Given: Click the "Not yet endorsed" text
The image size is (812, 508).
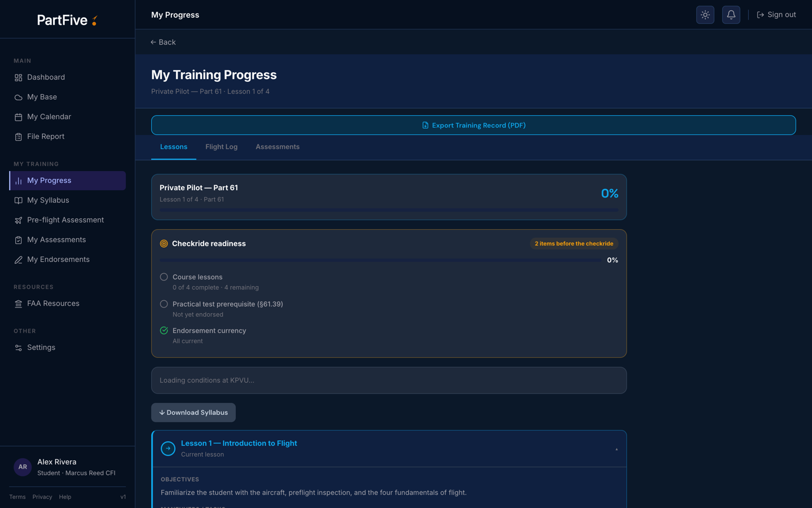Looking at the screenshot, I should click(x=198, y=315).
